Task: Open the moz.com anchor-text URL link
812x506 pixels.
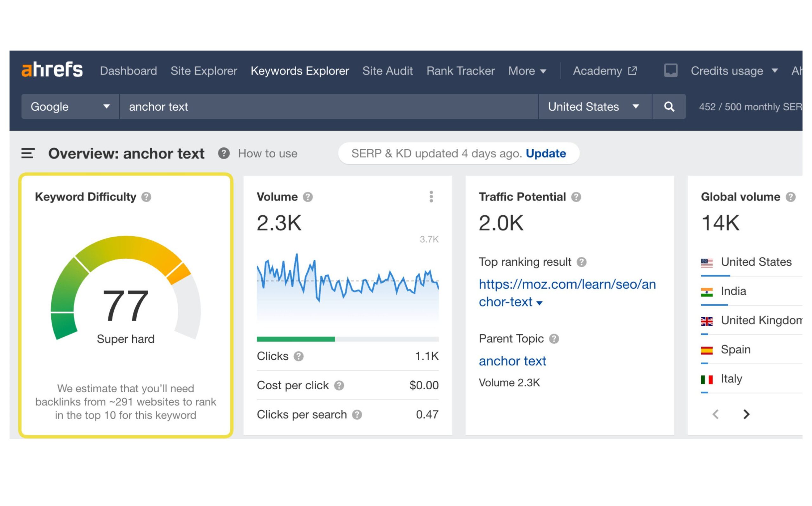Action: click(x=567, y=293)
